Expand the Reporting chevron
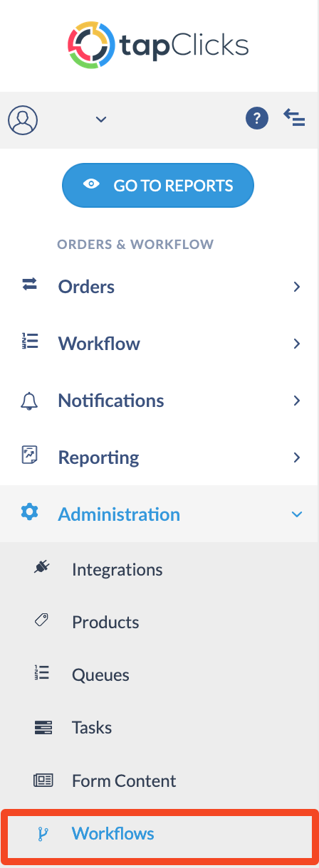 point(297,457)
